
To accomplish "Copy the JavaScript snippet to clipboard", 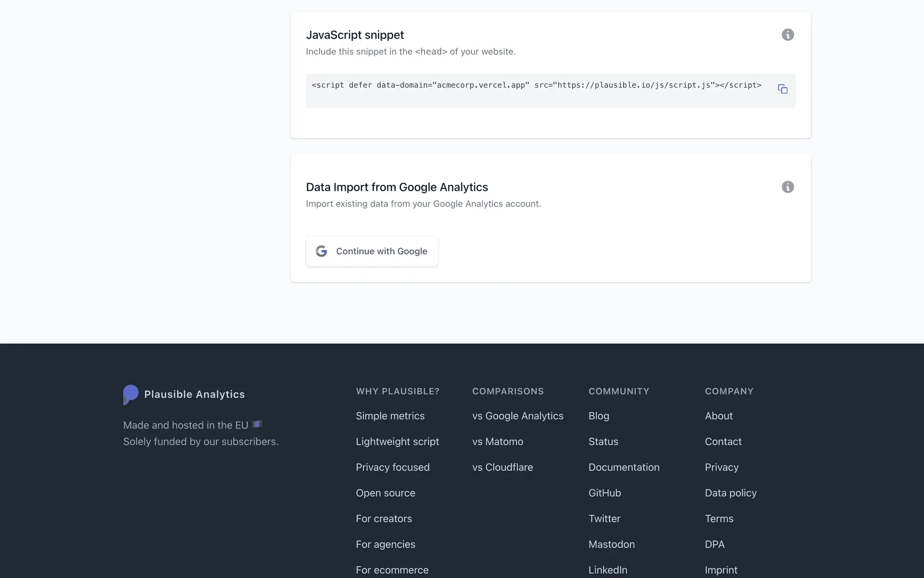I will pos(783,89).
